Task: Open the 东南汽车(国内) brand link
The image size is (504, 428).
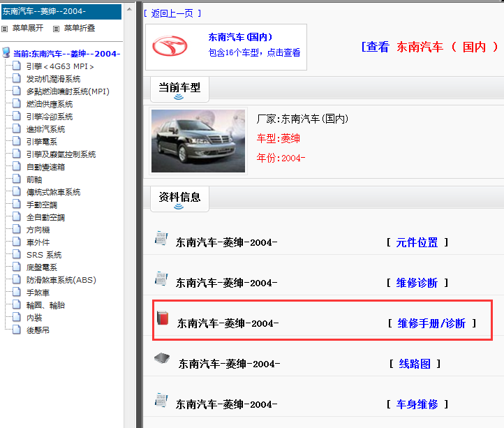Action: click(x=240, y=37)
